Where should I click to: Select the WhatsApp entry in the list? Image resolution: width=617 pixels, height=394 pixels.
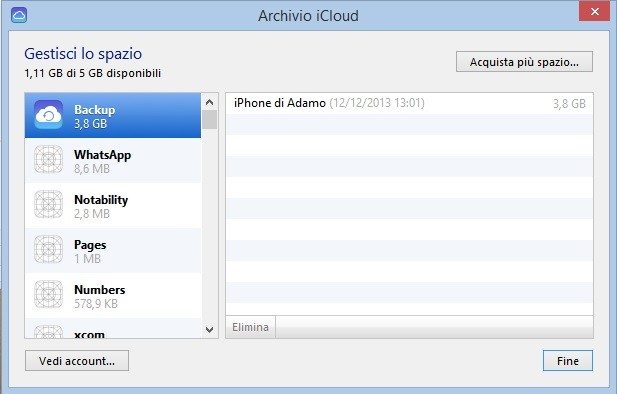(113, 160)
